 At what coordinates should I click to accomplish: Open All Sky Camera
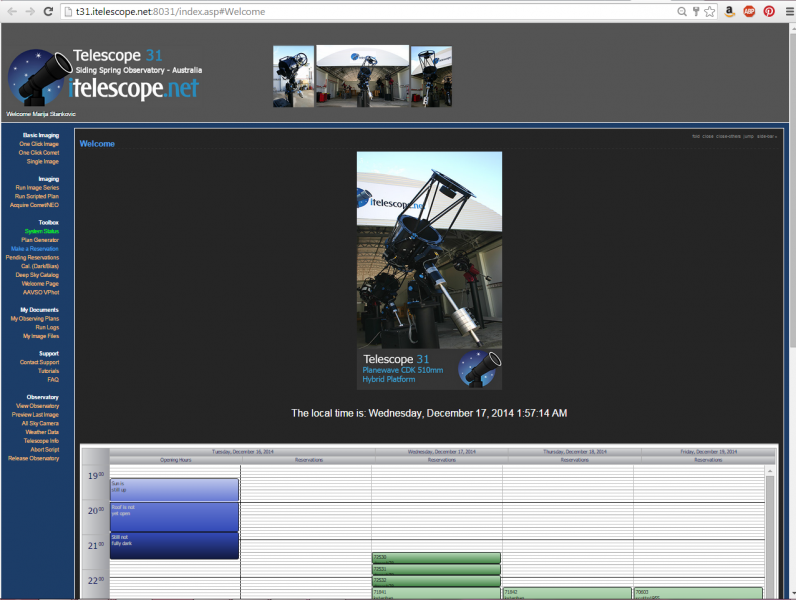(x=40, y=423)
